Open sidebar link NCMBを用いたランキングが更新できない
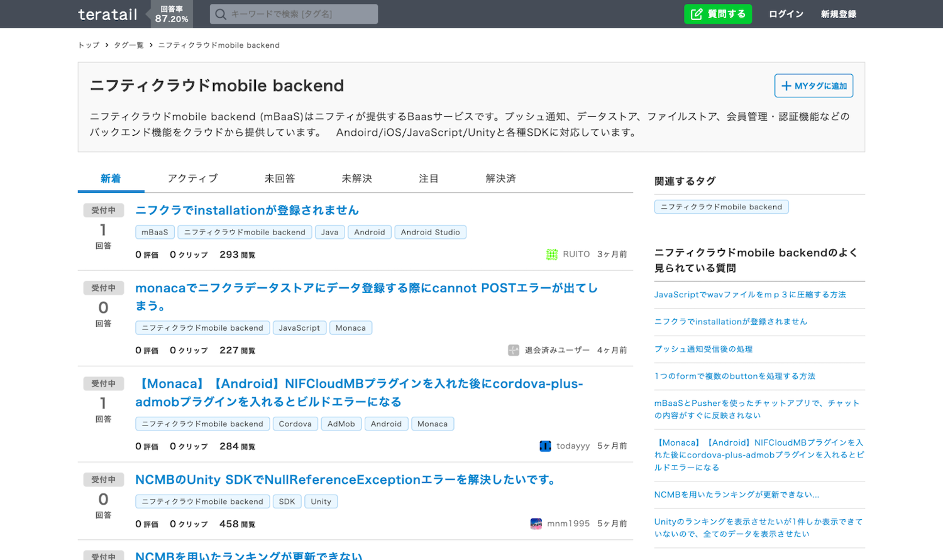 pyautogui.click(x=737, y=495)
